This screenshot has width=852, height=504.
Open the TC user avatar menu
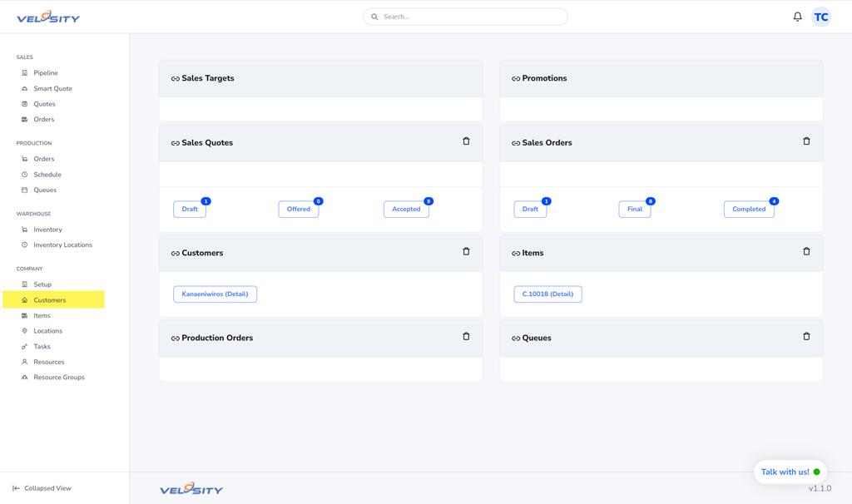(821, 17)
